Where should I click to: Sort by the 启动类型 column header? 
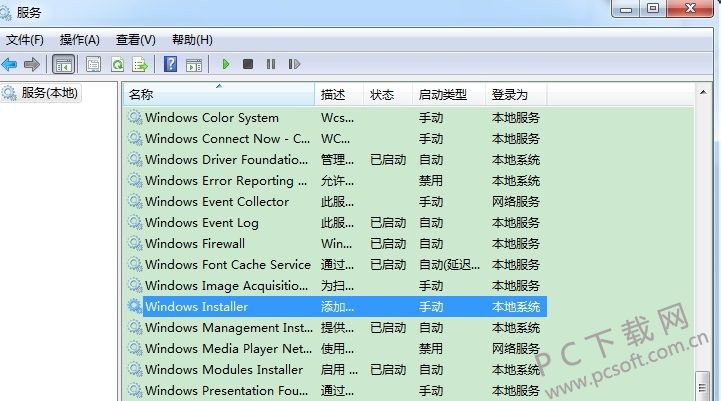pos(449,95)
